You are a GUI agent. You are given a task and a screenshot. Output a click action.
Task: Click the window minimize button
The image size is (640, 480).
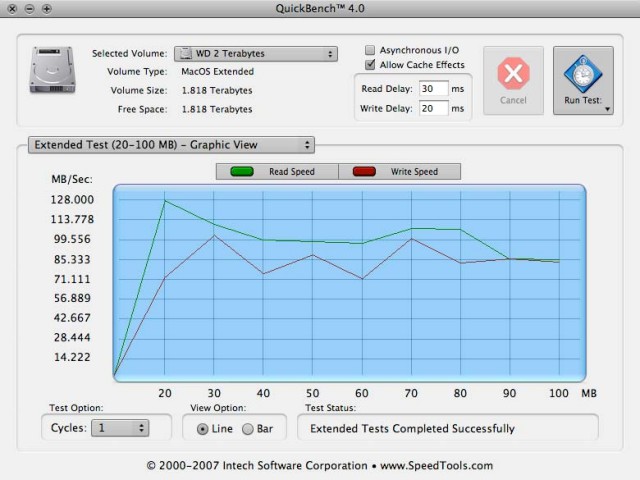(29, 9)
